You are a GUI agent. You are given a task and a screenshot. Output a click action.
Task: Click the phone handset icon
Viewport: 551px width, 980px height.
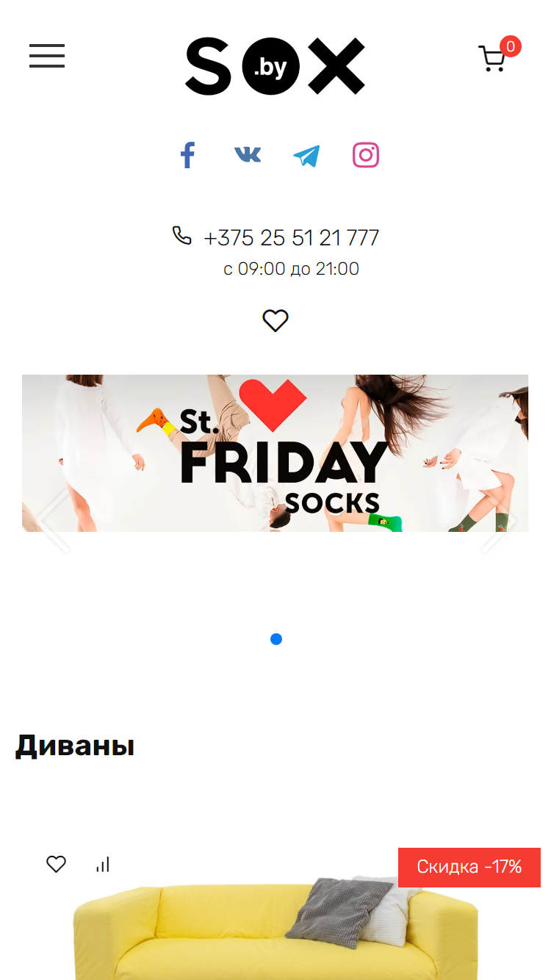pyautogui.click(x=181, y=235)
